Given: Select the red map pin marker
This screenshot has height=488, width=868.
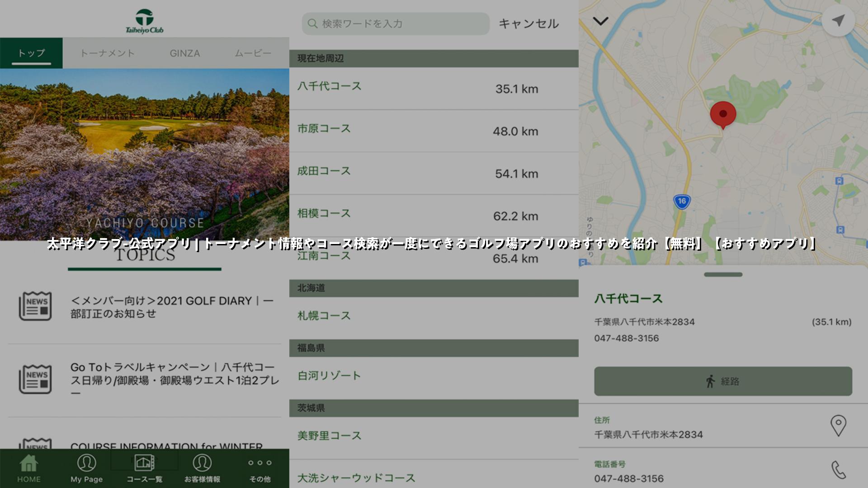Looking at the screenshot, I should tap(723, 115).
